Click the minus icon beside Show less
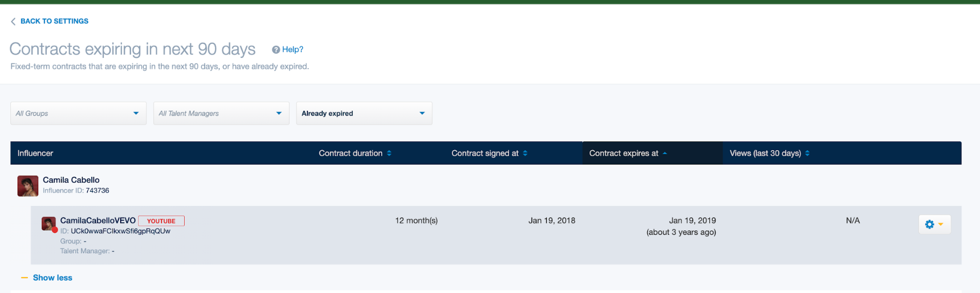Viewport: 980px width, 293px height. [x=24, y=278]
